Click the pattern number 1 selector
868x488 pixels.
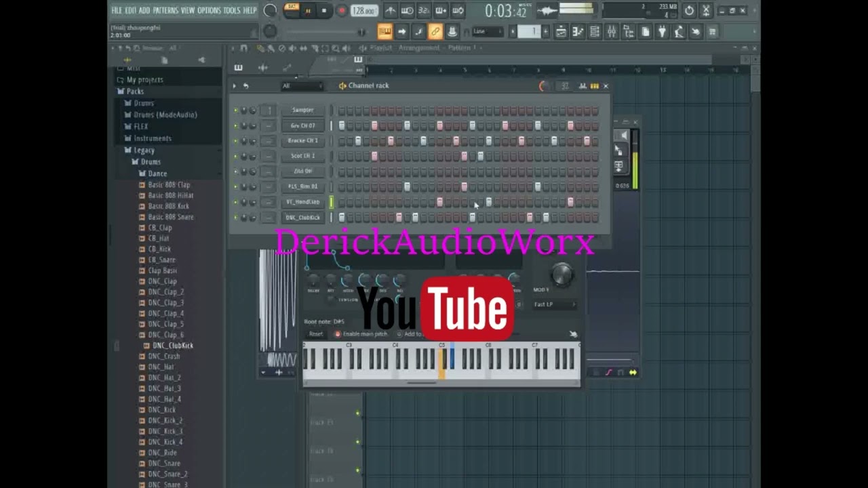530,31
